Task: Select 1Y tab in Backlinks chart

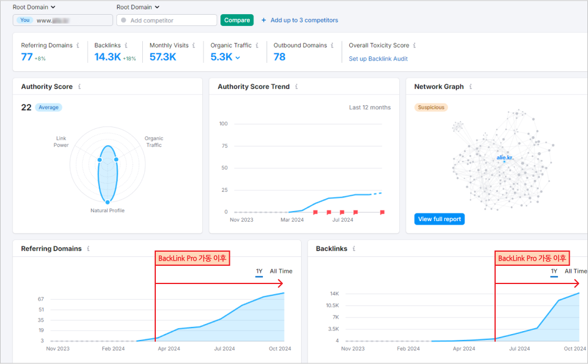Action: [x=554, y=272]
